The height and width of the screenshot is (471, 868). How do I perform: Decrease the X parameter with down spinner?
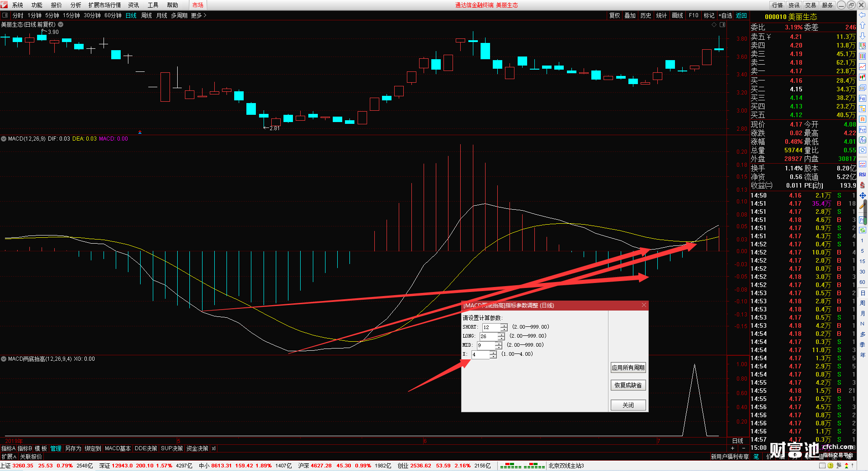(493, 356)
